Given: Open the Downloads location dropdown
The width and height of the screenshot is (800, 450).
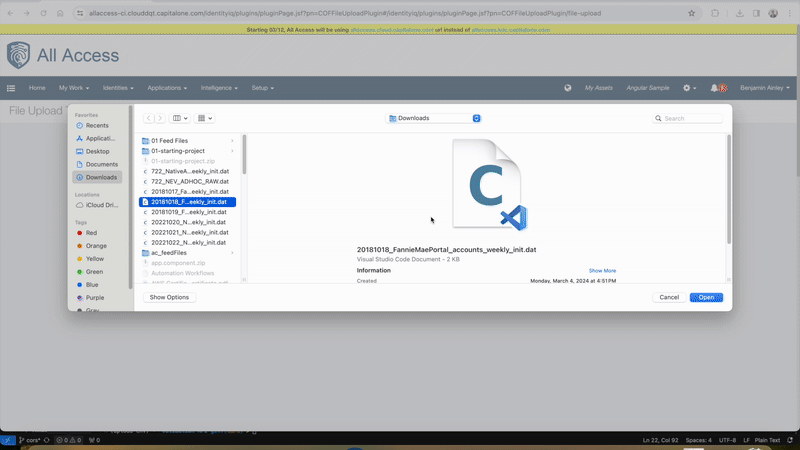Looking at the screenshot, I should point(435,118).
